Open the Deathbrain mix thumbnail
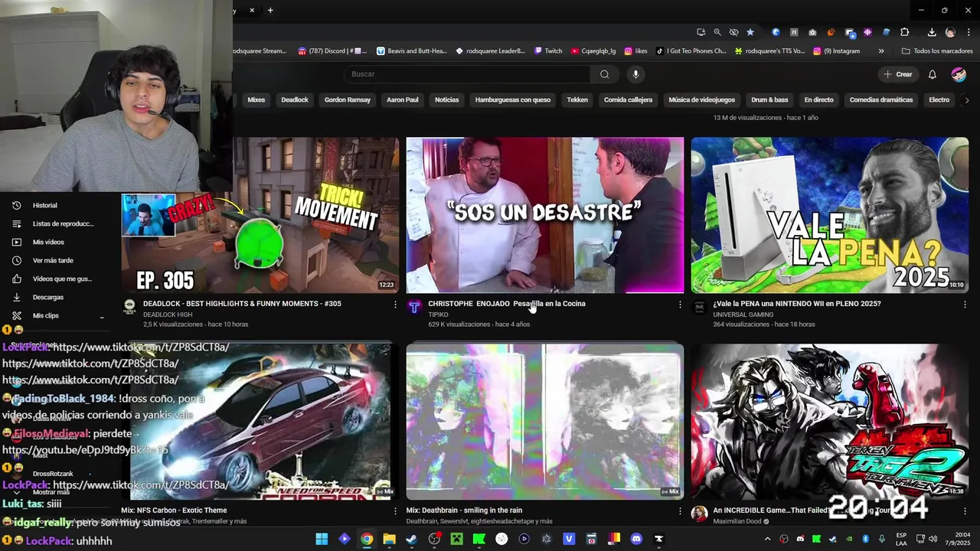The image size is (980, 551). 545,421
